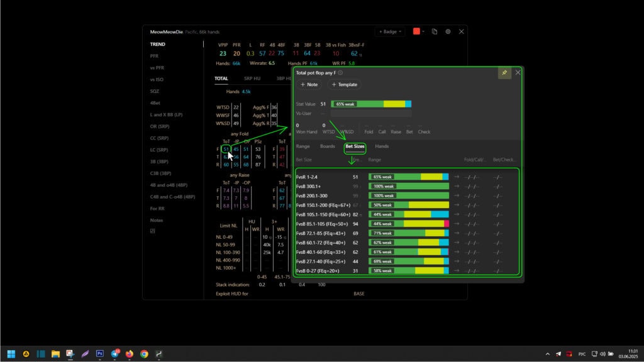The width and height of the screenshot is (644, 362).
Task: Pin the Total pot flop popup
Action: tap(504, 73)
